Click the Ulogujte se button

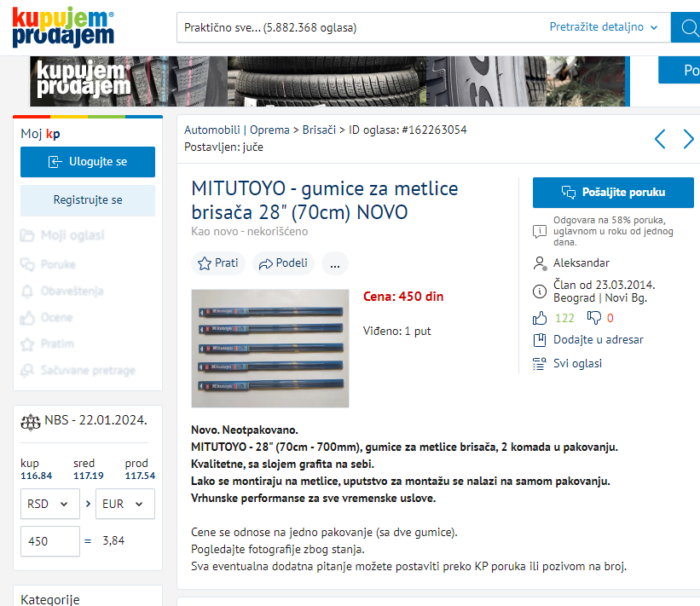tap(88, 162)
